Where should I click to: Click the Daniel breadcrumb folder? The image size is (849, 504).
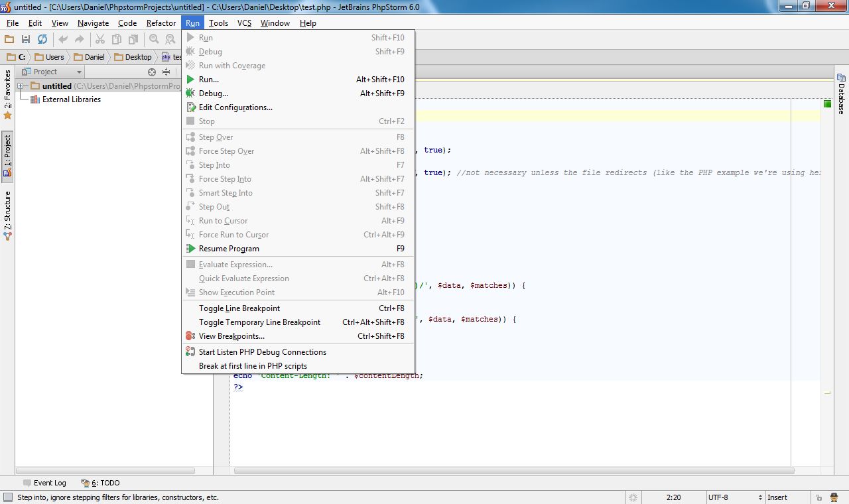click(89, 57)
